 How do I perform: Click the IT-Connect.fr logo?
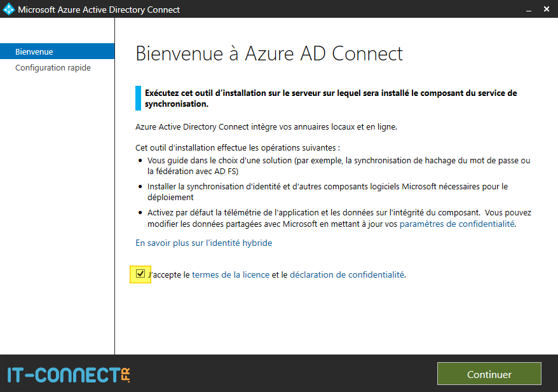click(x=69, y=374)
